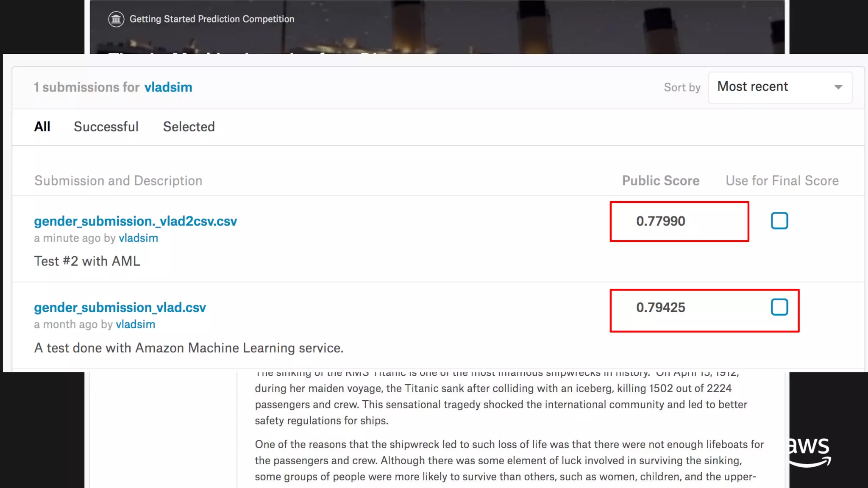Click the Public Score column header
This screenshot has height=488, width=868.
pyautogui.click(x=660, y=181)
